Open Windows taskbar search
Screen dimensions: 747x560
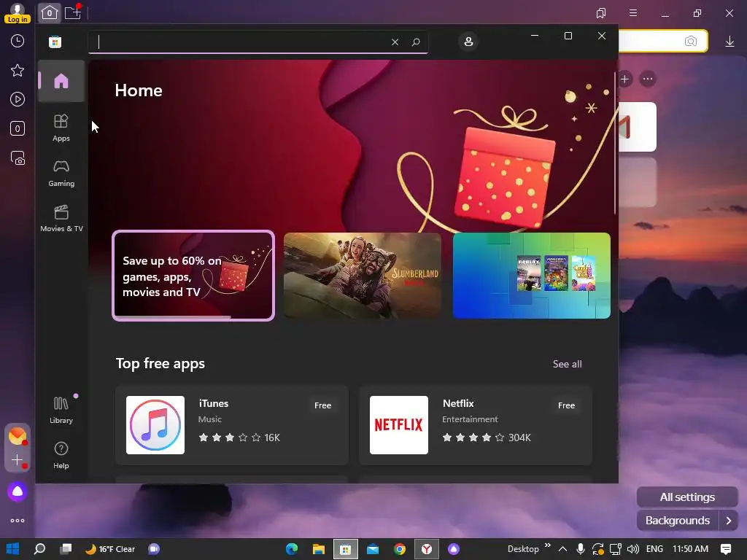click(x=39, y=549)
